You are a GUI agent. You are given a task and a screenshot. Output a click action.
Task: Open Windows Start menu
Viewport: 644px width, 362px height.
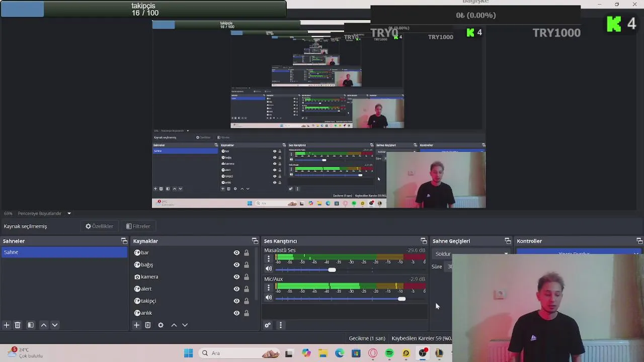(x=188, y=353)
